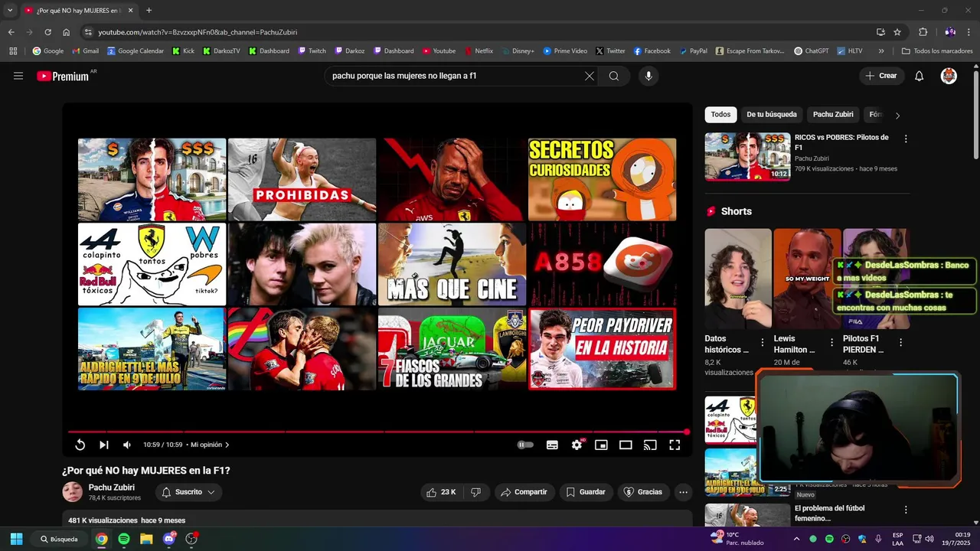
Task: Start voice search with microphone icon
Action: click(x=648, y=76)
